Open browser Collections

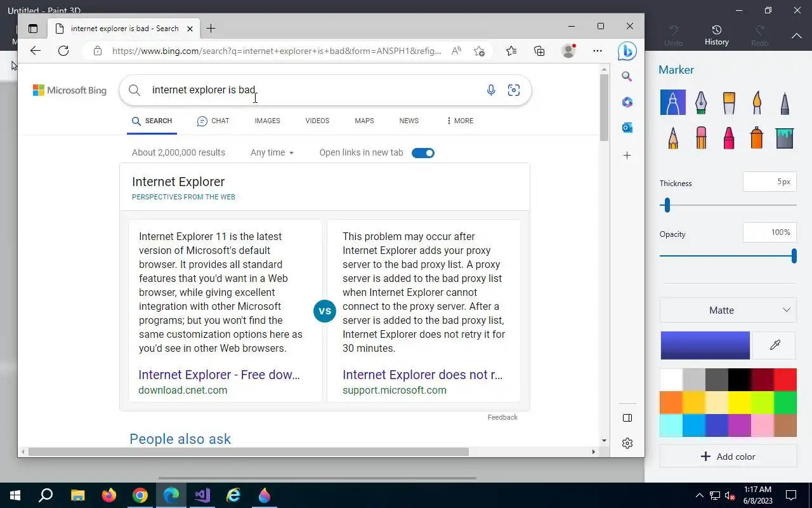[x=539, y=51]
